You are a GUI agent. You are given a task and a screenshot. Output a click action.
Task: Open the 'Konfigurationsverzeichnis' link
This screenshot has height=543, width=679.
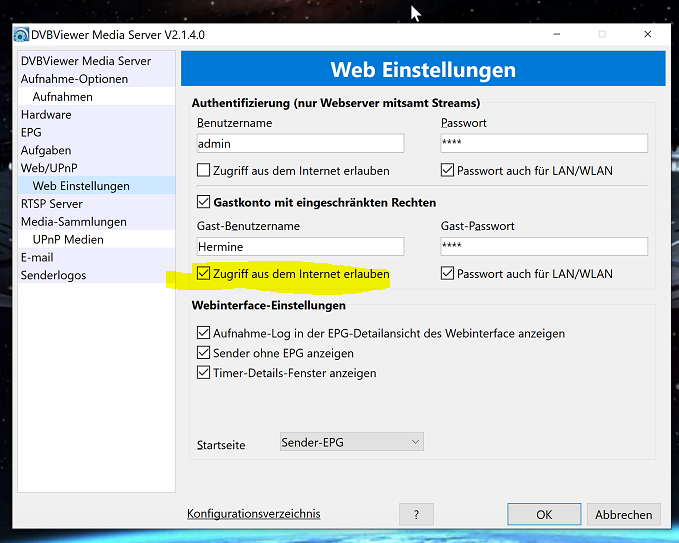click(254, 514)
